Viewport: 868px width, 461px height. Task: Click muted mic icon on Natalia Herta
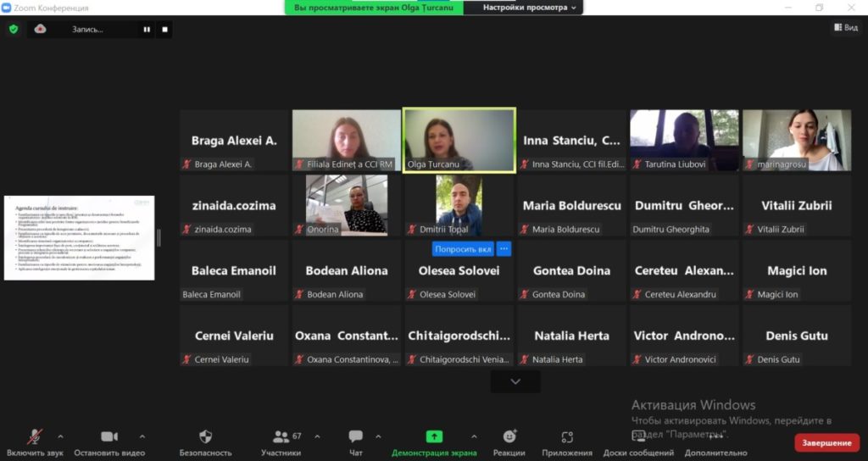pos(525,359)
